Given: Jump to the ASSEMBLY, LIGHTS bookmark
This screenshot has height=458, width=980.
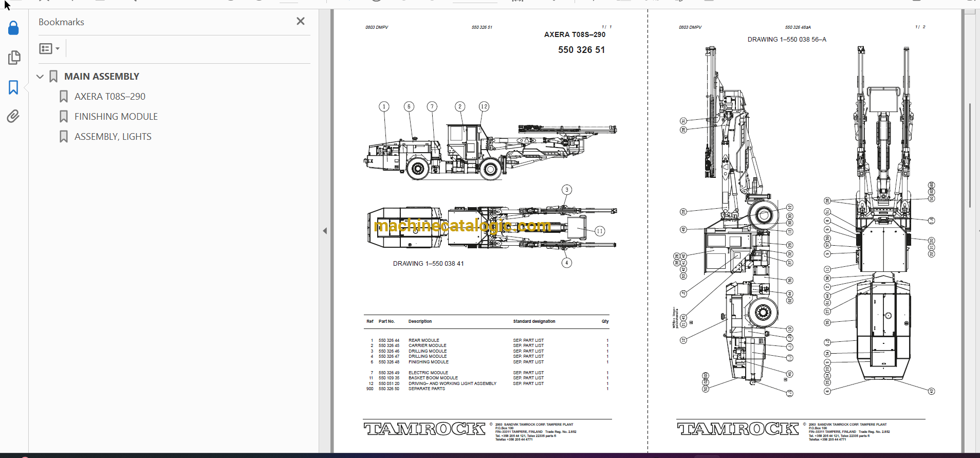Looking at the screenshot, I should (x=113, y=136).
